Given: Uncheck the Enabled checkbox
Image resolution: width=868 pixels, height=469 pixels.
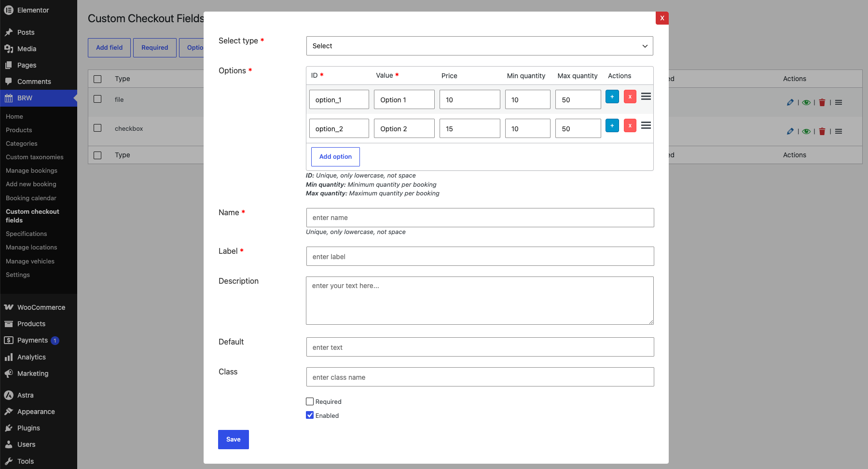Looking at the screenshot, I should 310,415.
